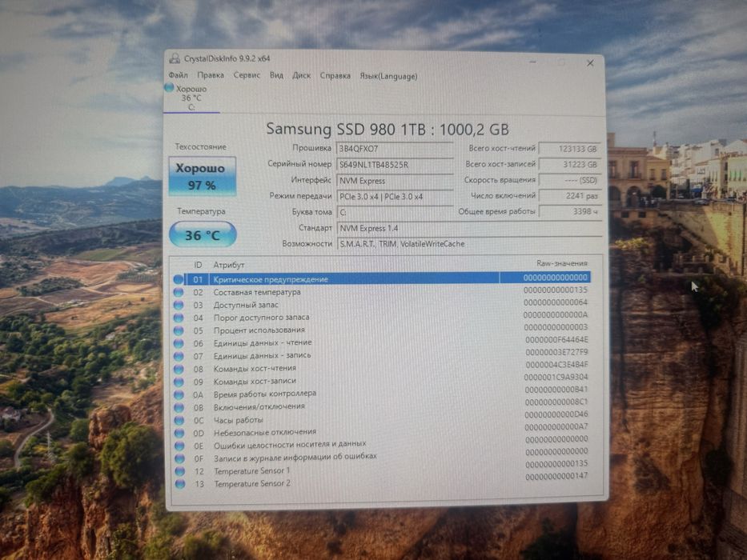747x560 pixels.
Task: Click the 36 °C temperature button
Action: pos(203,234)
